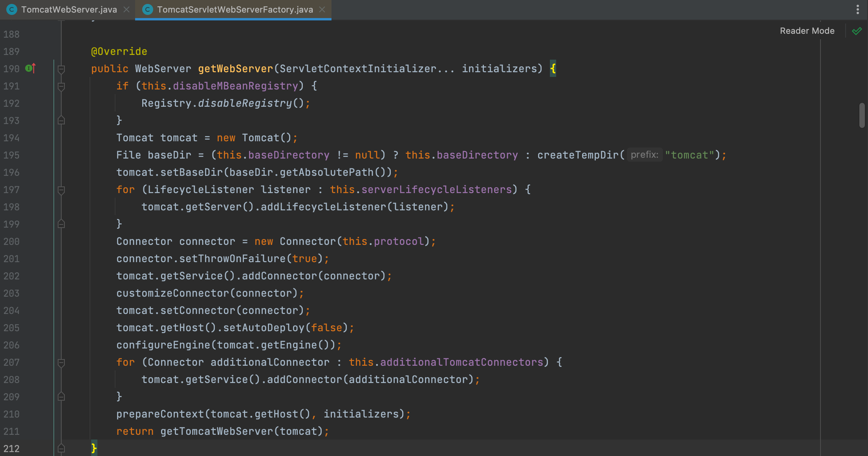Click the highlighted opening brace on line 190
The height and width of the screenshot is (456, 868).
553,69
